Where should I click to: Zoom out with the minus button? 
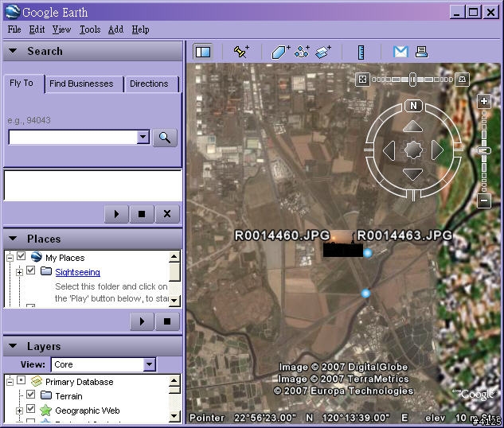coord(484,201)
